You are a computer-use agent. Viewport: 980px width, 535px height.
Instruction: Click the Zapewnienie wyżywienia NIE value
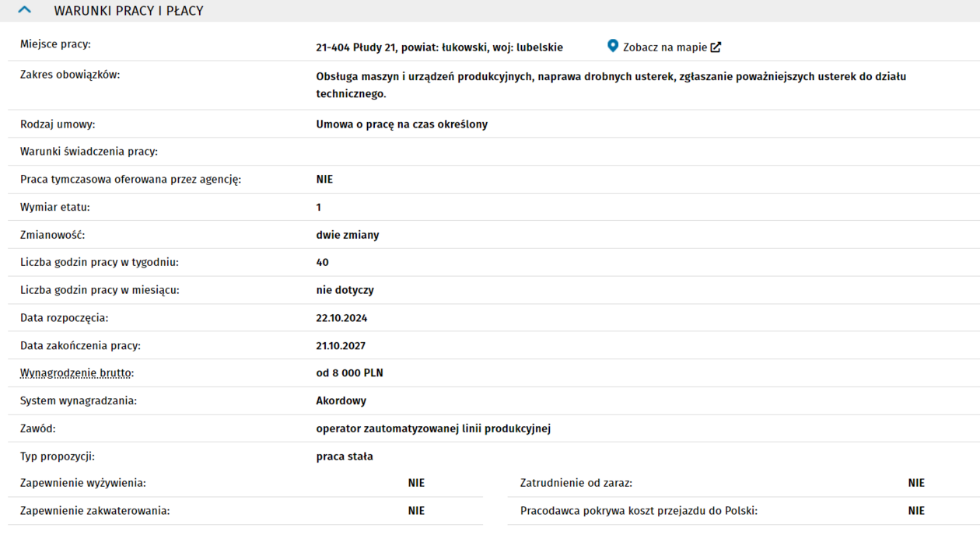tap(416, 483)
